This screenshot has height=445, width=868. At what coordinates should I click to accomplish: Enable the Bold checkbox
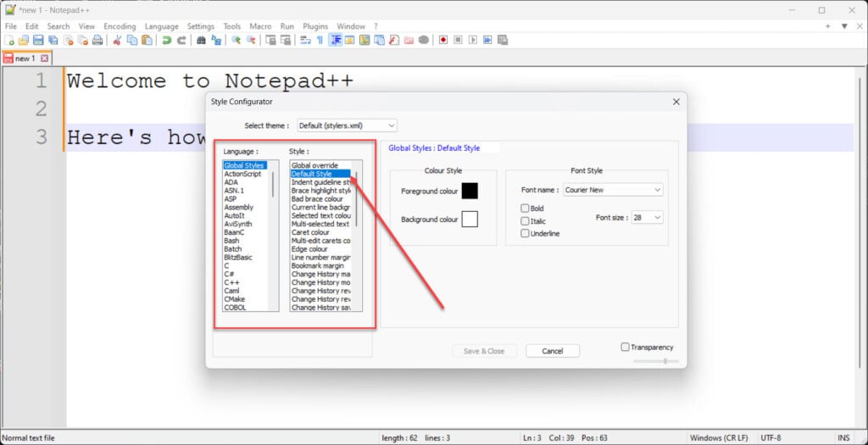pos(525,209)
